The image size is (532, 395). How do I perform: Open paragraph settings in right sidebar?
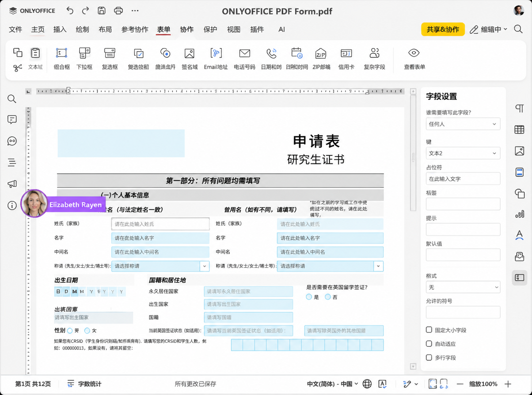[520, 108]
